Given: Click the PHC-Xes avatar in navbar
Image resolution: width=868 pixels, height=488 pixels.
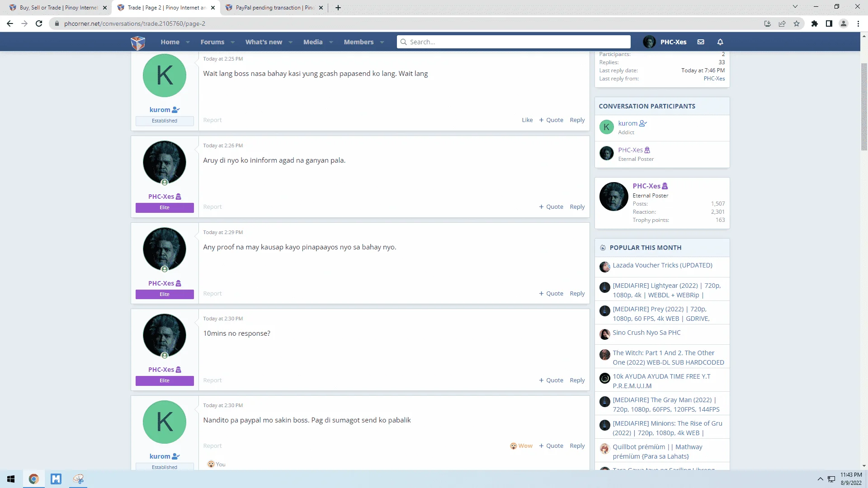Looking at the screenshot, I should tap(649, 42).
